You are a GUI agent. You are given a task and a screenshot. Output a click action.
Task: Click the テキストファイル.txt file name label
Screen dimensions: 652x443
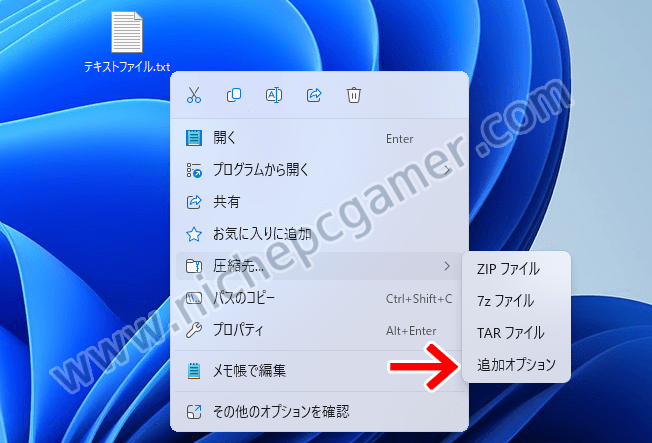coord(127,67)
